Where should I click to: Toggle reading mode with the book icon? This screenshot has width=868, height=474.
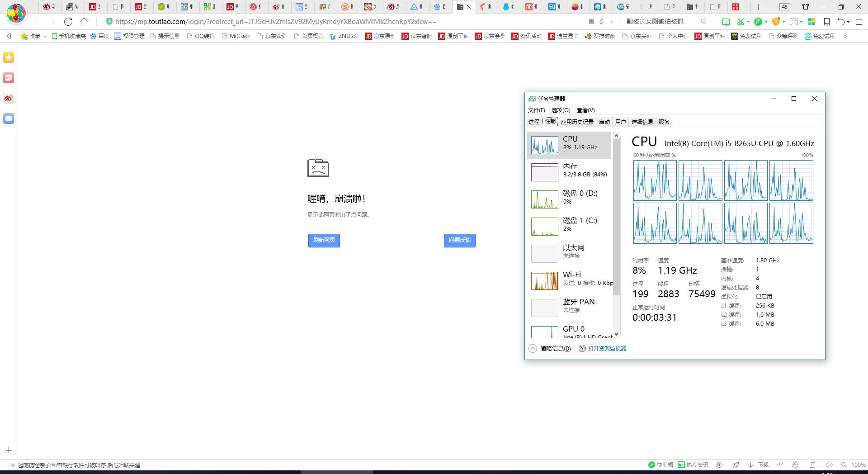coord(726,21)
